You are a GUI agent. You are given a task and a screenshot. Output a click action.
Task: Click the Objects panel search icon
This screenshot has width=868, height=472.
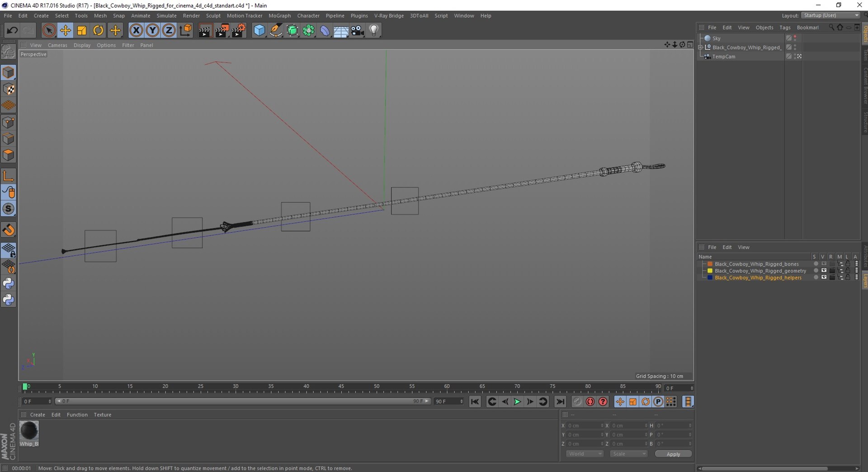click(831, 28)
